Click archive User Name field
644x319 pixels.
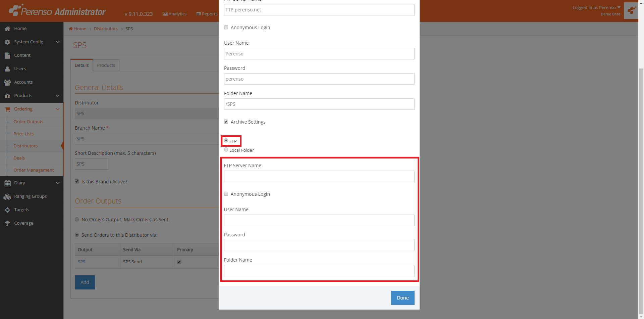point(319,220)
